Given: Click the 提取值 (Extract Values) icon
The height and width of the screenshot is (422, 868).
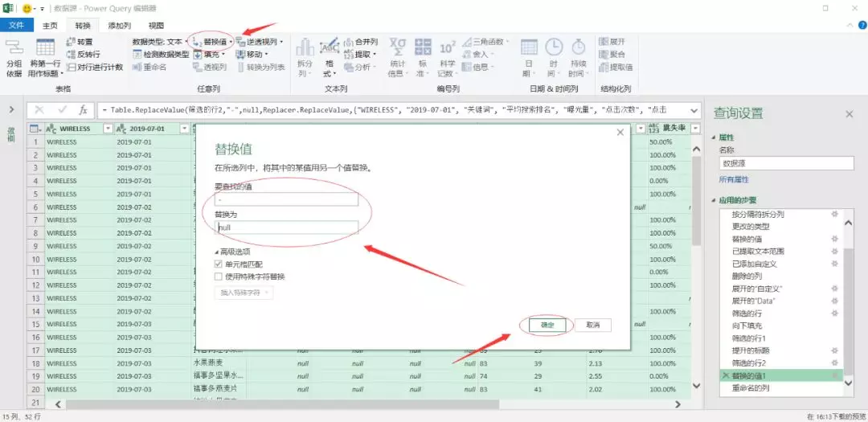Looking at the screenshot, I should pos(604,67).
